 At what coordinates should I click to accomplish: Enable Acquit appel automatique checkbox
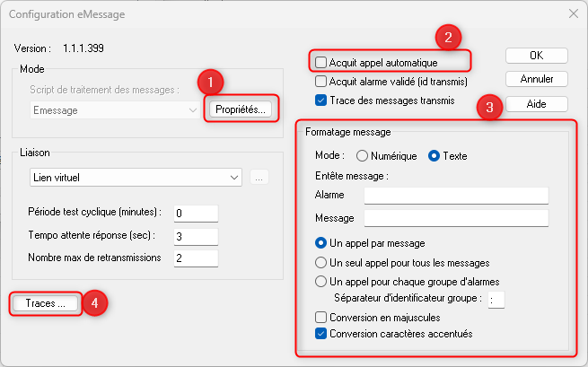point(321,63)
